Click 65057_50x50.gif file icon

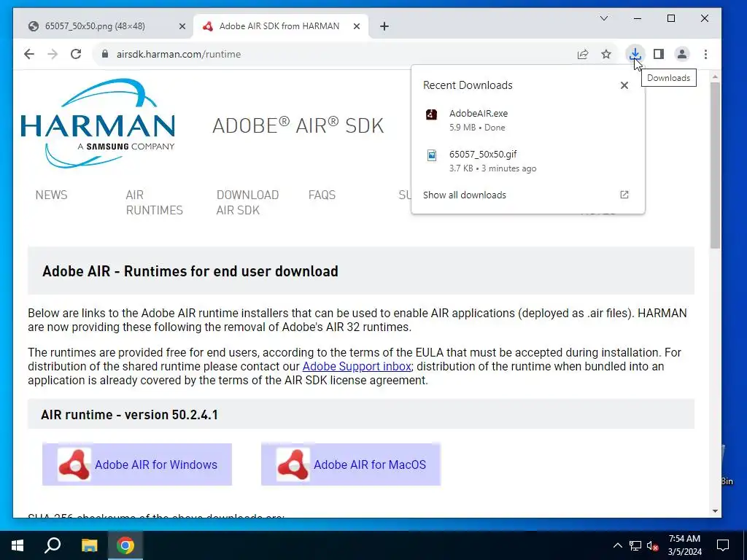431,155
